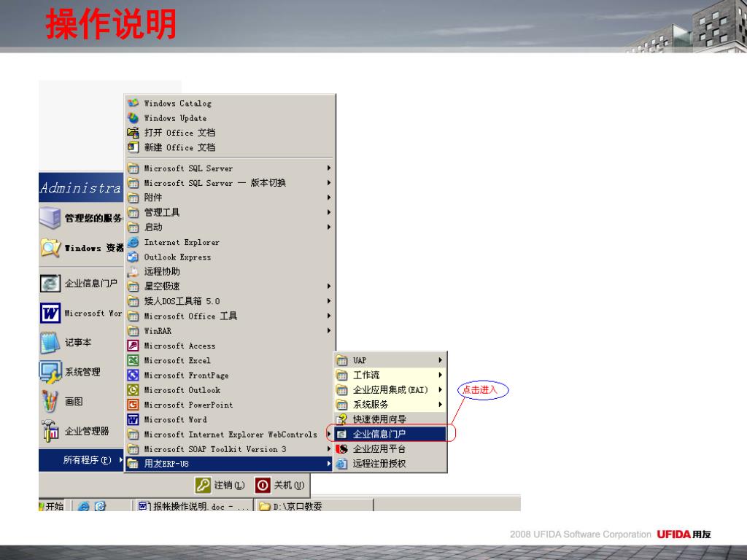Image resolution: width=747 pixels, height=560 pixels.
Task: Expand the 系统服务 submenu
Action: [390, 404]
